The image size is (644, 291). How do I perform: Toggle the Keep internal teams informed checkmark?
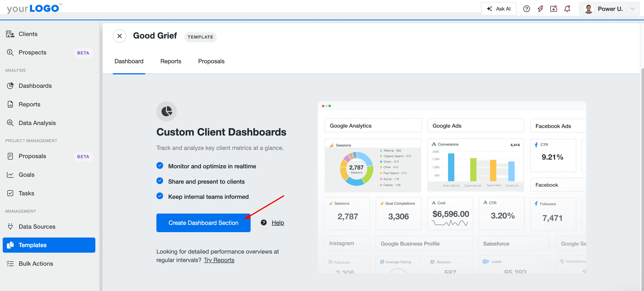(x=160, y=196)
